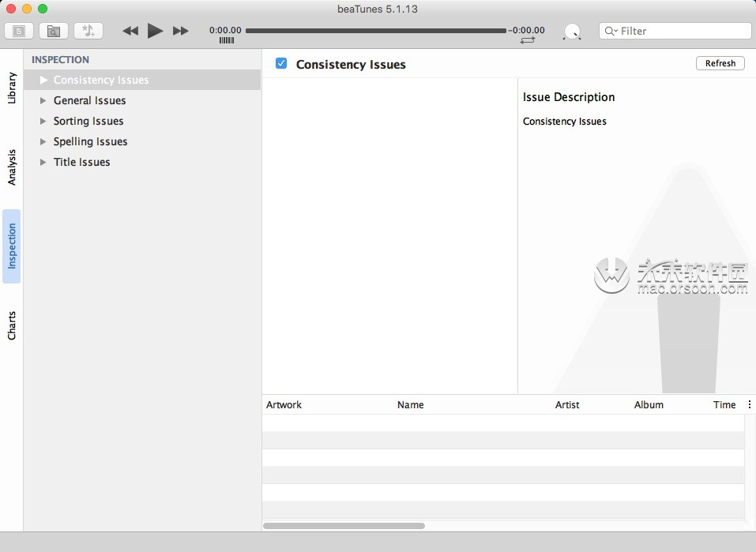Expand Title Issues disclosure triangle
Viewport: 756px width, 552px height.
coord(43,162)
